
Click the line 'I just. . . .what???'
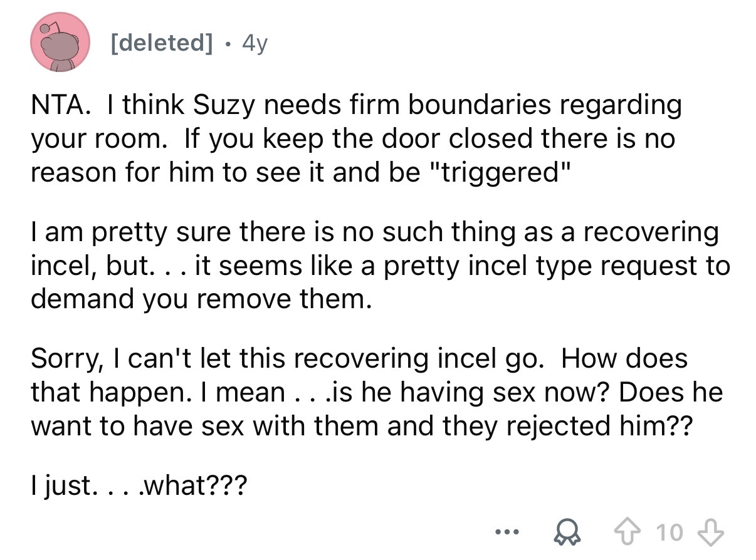[139, 487]
